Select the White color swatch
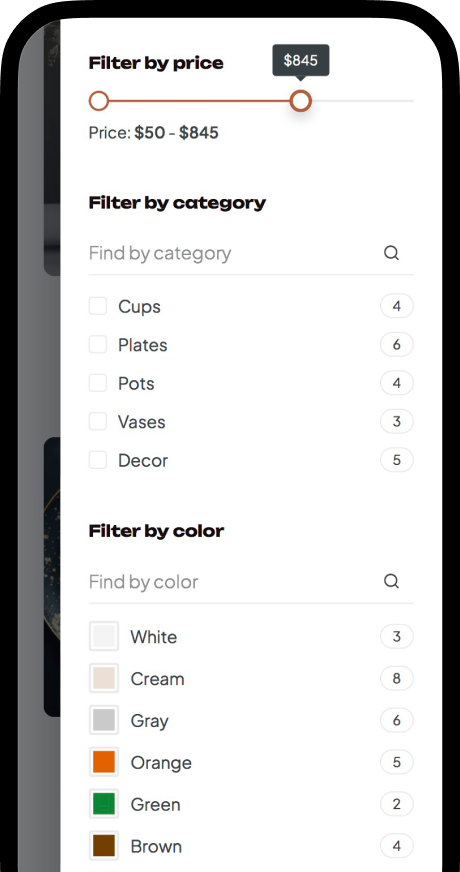This screenshot has width=460, height=872. point(104,636)
